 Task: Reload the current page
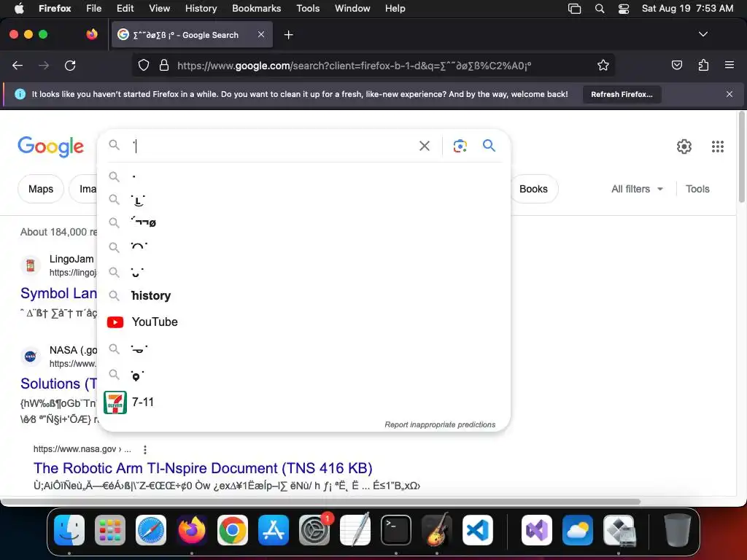pos(70,65)
